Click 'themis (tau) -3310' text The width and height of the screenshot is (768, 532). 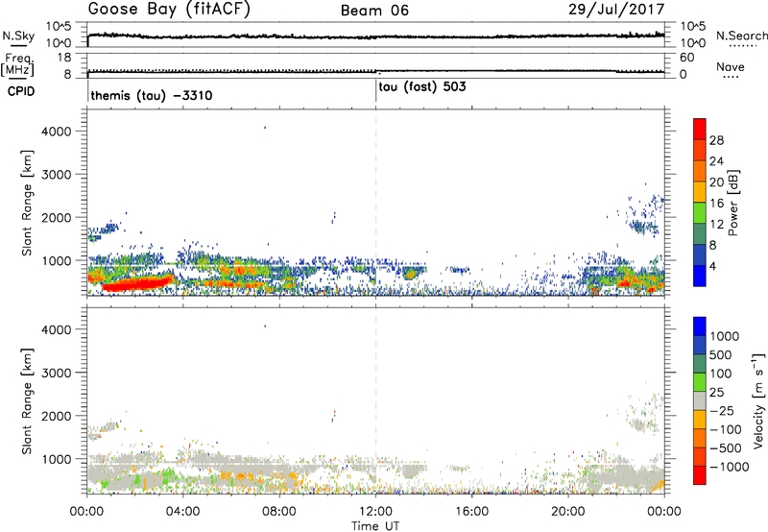pyautogui.click(x=152, y=95)
